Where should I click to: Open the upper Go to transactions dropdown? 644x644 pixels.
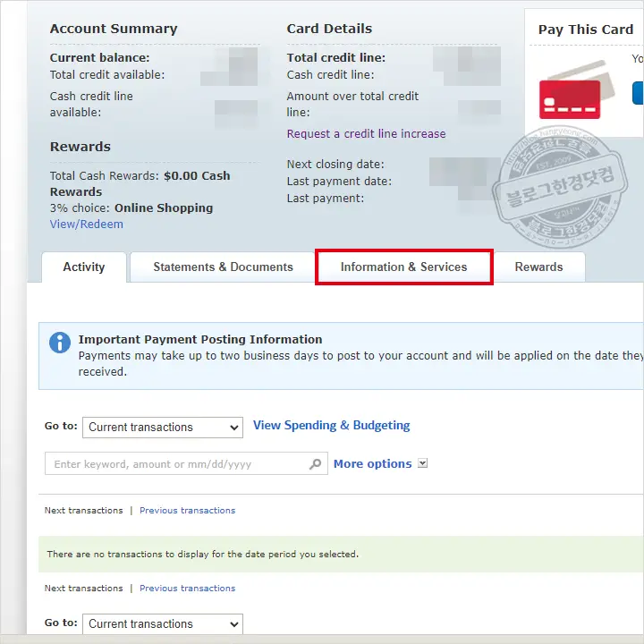click(x=162, y=428)
